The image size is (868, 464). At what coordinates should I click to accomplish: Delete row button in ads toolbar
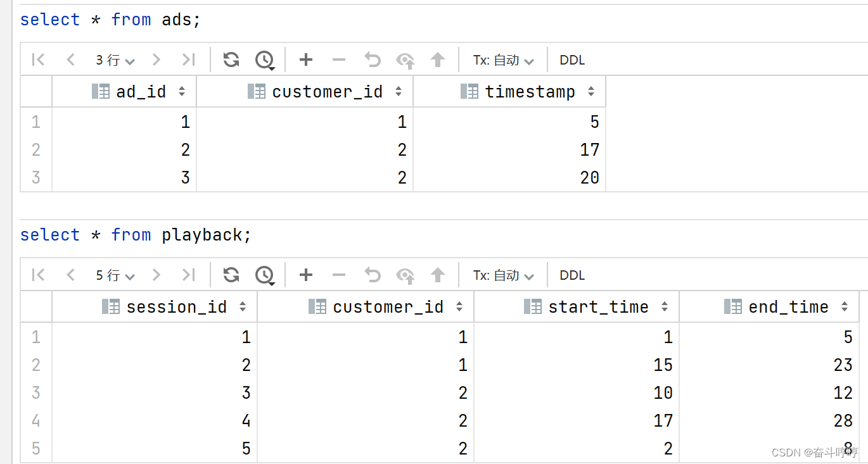(x=339, y=60)
